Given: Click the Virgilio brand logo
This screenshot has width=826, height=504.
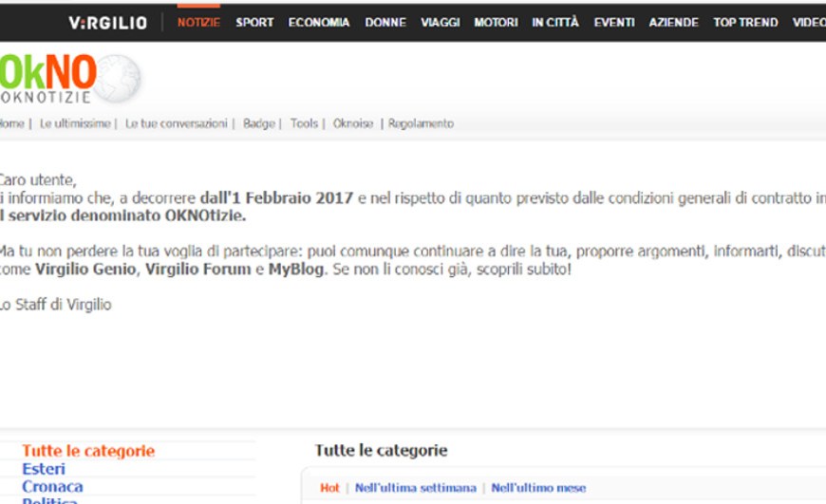Looking at the screenshot, I should [x=107, y=22].
